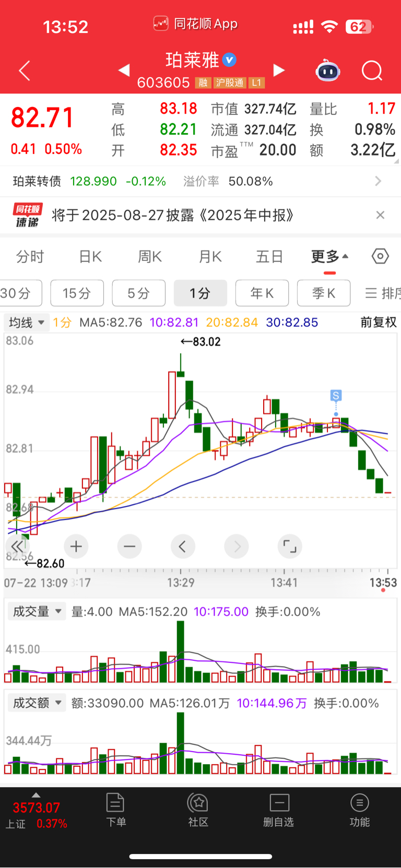
Task: Tap the L1 level tag
Action: click(256, 82)
